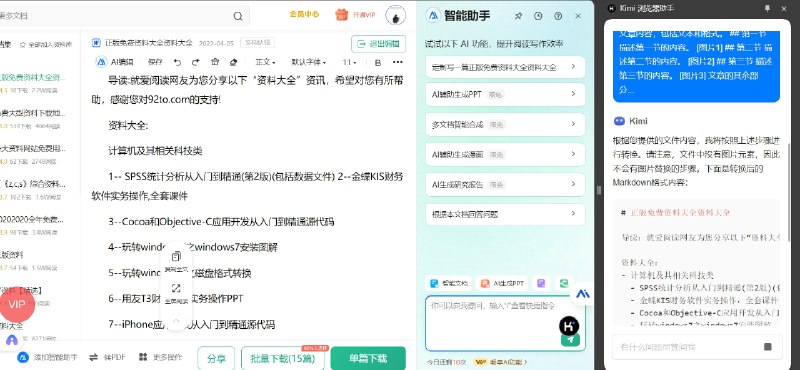Open 更多操作 grid menu
The width and height of the screenshot is (800, 370).
pos(160,357)
